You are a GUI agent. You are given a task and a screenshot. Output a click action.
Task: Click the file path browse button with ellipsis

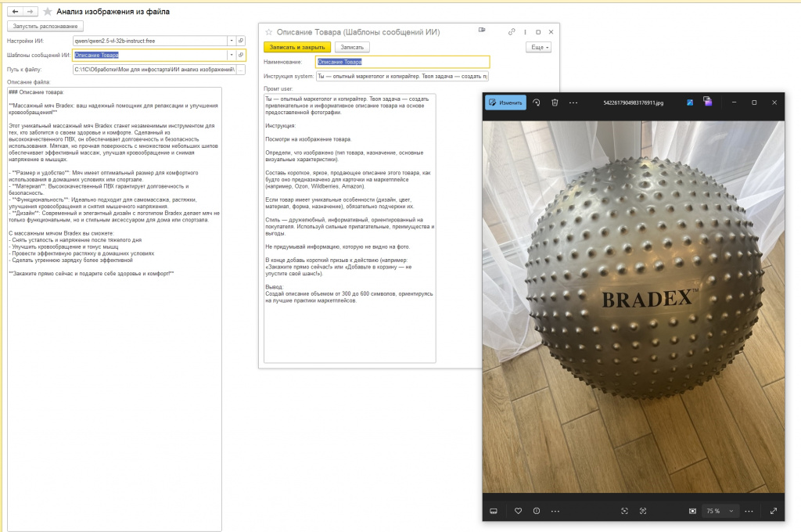241,70
